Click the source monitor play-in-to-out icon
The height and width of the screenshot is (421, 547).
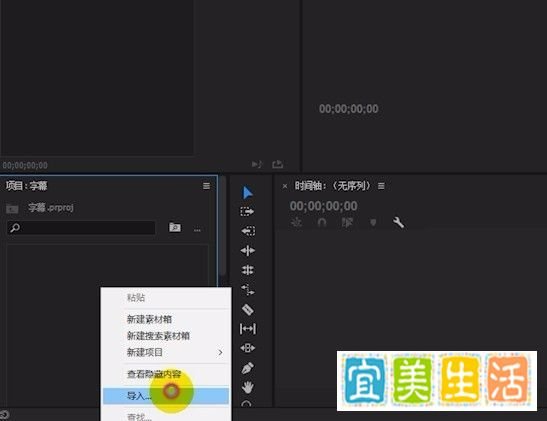pos(257,164)
